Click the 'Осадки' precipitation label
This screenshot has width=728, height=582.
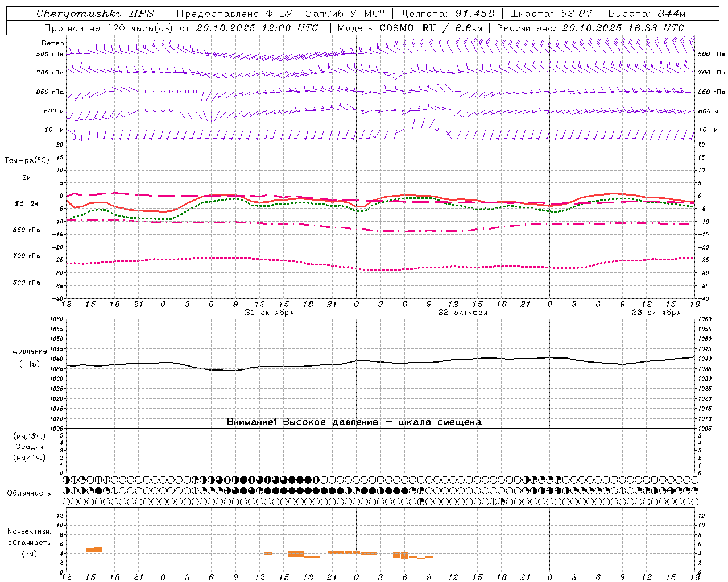tap(29, 447)
